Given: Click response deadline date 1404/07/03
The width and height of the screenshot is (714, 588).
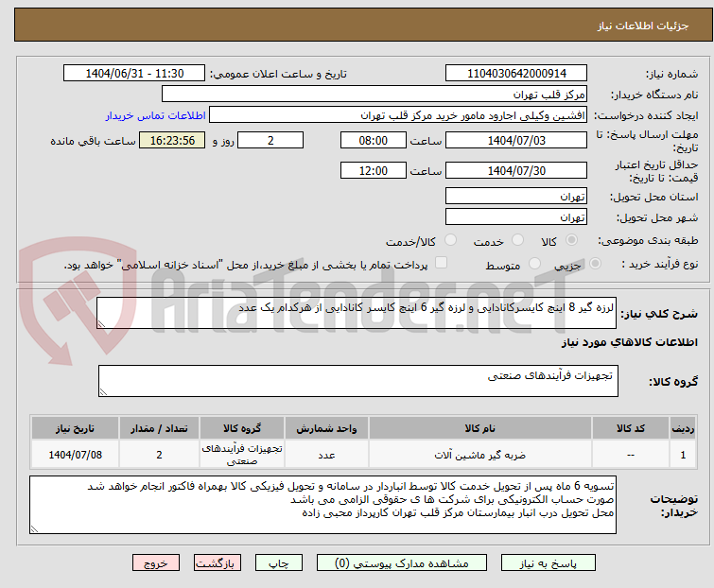Looking at the screenshot, I should tap(516, 140).
